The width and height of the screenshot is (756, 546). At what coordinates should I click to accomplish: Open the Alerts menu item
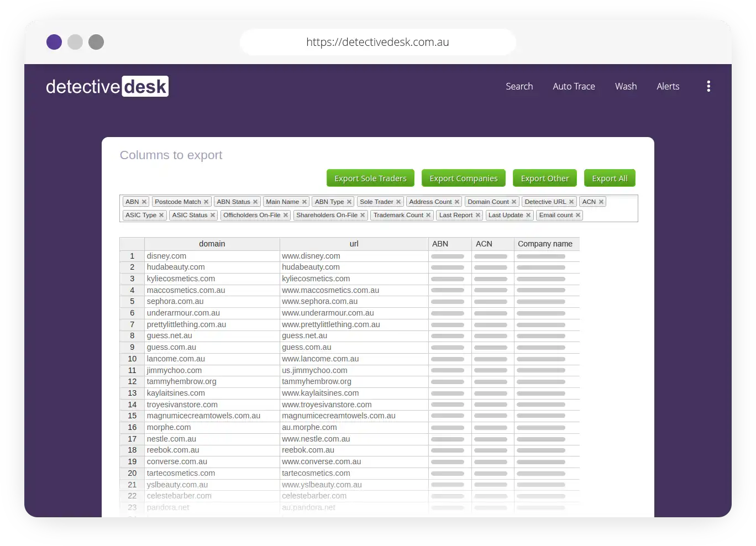(x=668, y=87)
